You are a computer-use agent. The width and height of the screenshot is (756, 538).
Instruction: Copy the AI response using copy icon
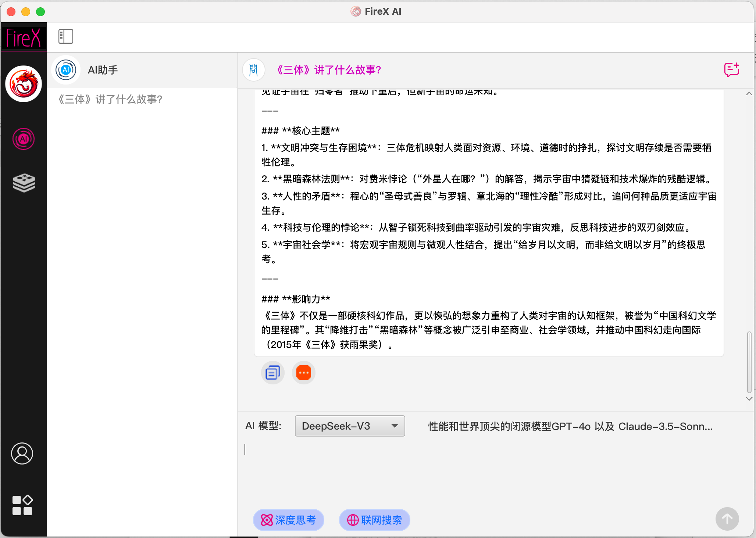(272, 372)
